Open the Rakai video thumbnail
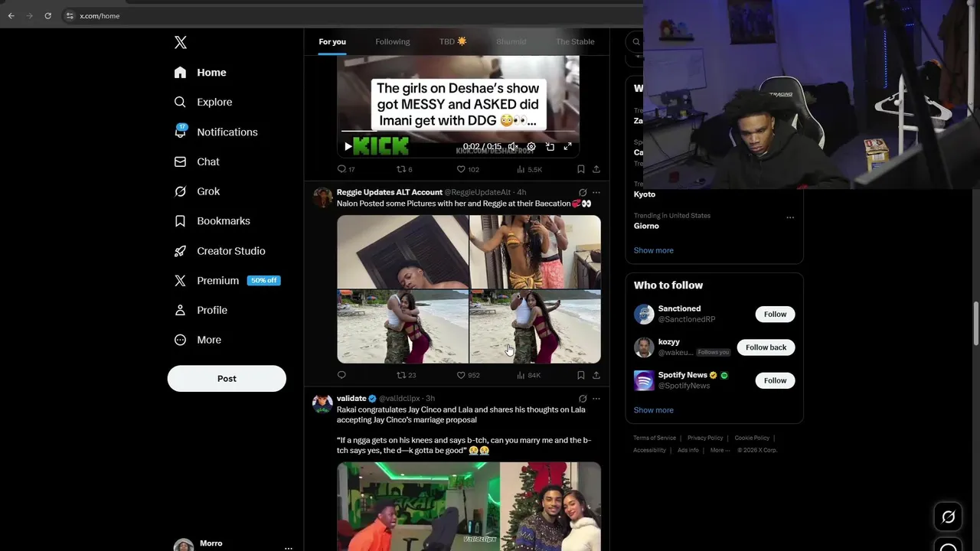This screenshot has height=551, width=980. coord(469,506)
